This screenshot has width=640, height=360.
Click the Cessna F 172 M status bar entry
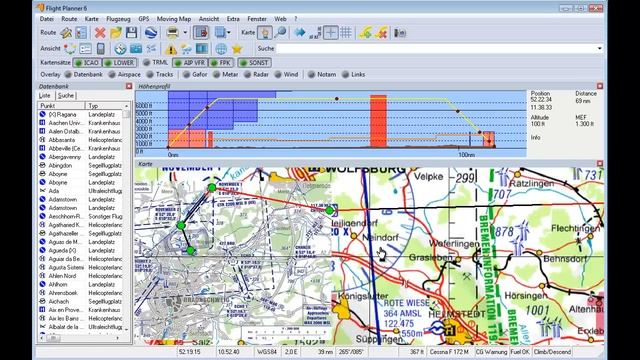pyautogui.click(x=449, y=352)
